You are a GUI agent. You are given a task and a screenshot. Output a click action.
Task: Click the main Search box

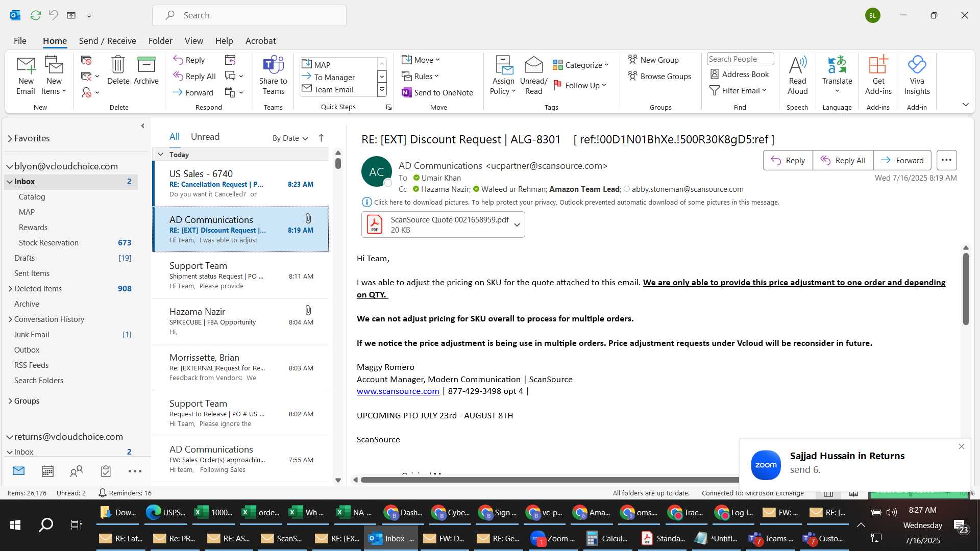click(x=249, y=15)
